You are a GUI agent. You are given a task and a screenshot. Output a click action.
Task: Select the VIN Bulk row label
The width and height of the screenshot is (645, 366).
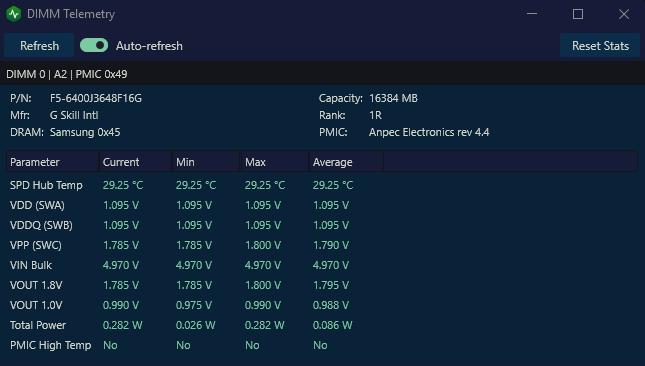tap(31, 265)
